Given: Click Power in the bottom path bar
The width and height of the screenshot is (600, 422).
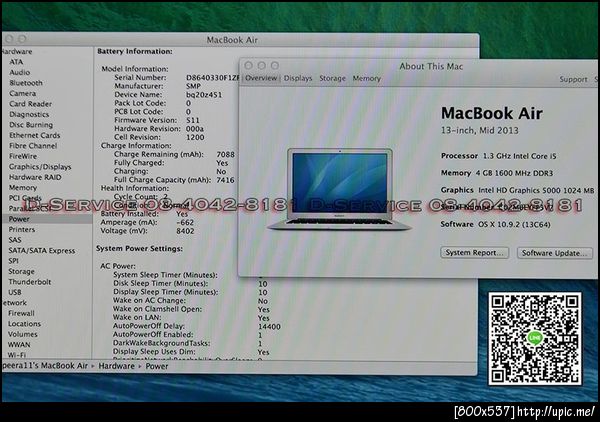Looking at the screenshot, I should pyautogui.click(x=157, y=366).
